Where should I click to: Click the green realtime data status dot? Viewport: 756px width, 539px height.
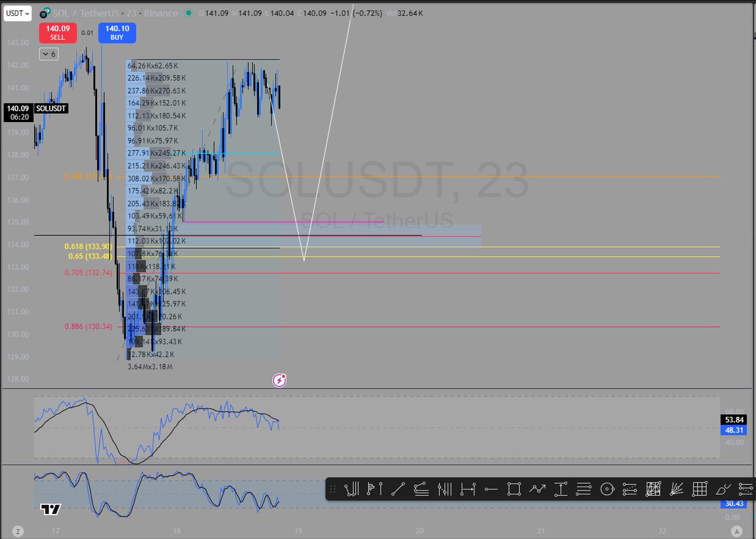(x=187, y=13)
